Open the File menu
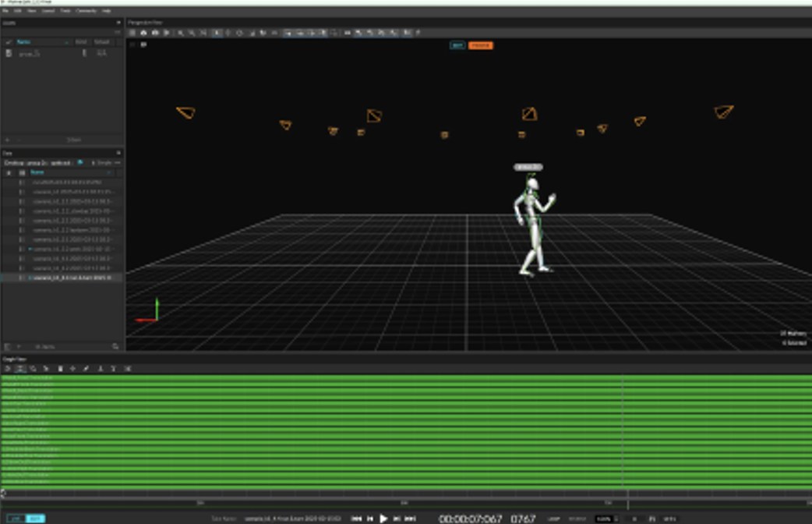This screenshot has width=812, height=524. point(5,11)
